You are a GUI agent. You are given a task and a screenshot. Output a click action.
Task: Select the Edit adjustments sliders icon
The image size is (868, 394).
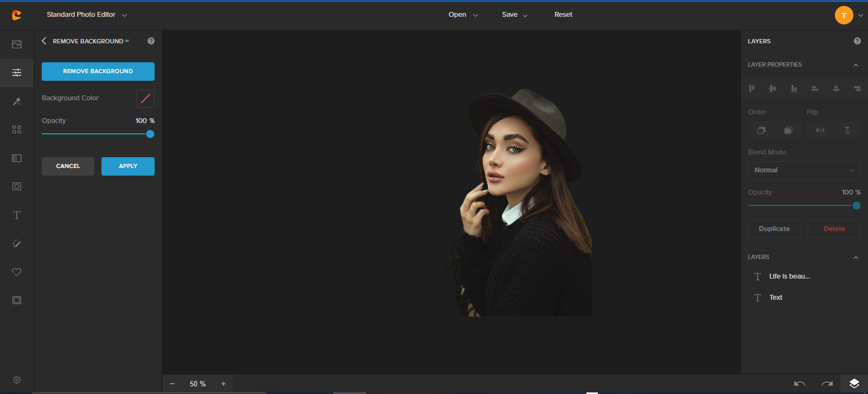17,73
